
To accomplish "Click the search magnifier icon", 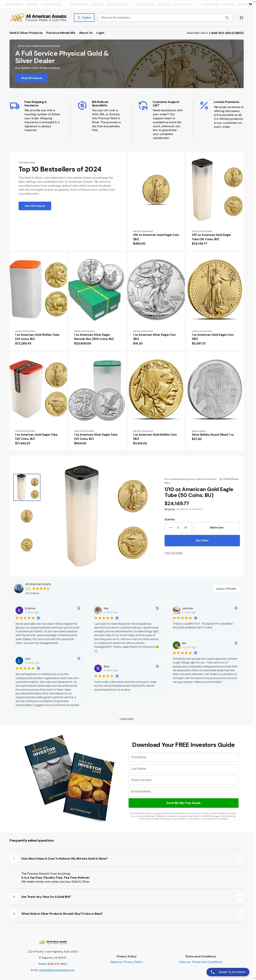I will point(227,17).
